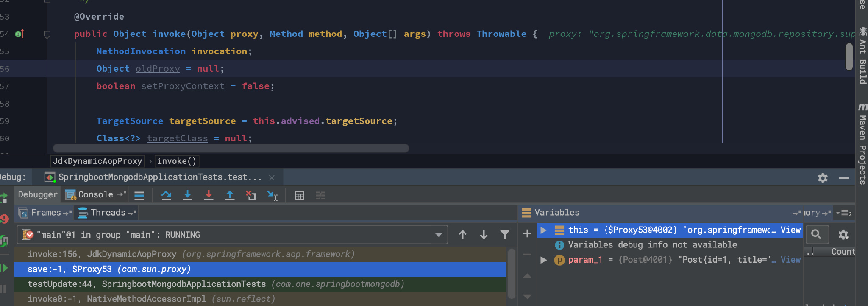The image size is (868, 306).
Task: Open the Memory panel gear settings
Action: (x=843, y=235)
